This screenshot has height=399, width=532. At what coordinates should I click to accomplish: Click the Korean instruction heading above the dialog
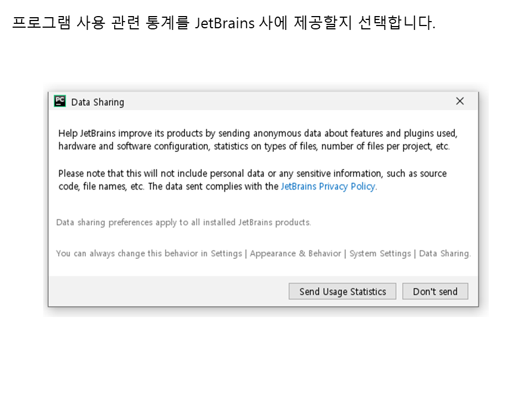click(x=223, y=24)
